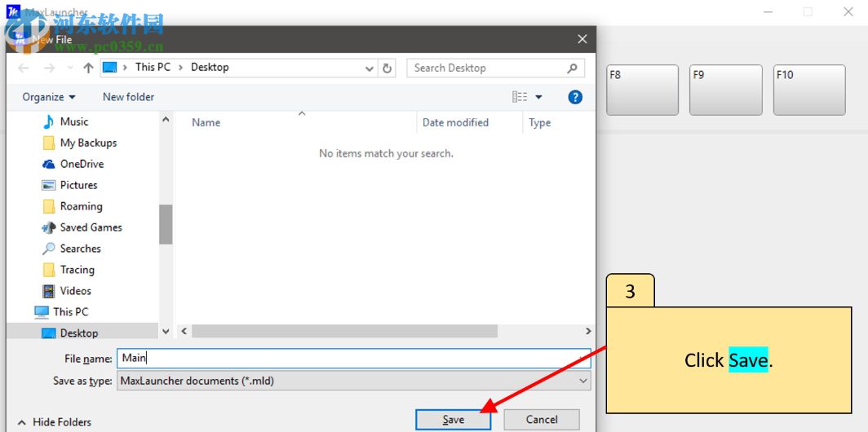
Task: Click the search magnifier icon
Action: (x=573, y=68)
